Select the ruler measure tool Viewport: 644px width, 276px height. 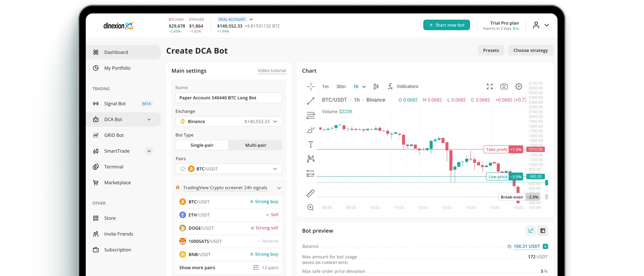(x=311, y=193)
